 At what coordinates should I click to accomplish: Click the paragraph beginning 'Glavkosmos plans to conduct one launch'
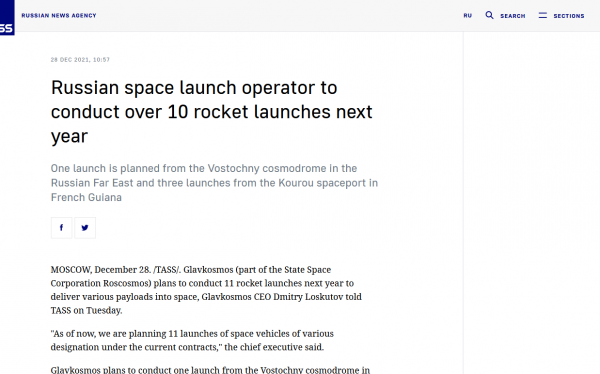pos(210,370)
